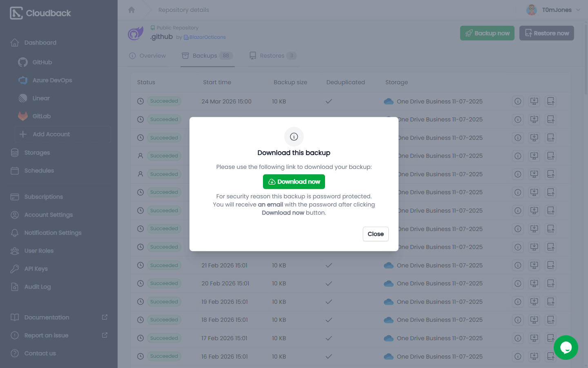
Task: Download the 18 Feb 2026 backup
Action: pyautogui.click(x=534, y=320)
